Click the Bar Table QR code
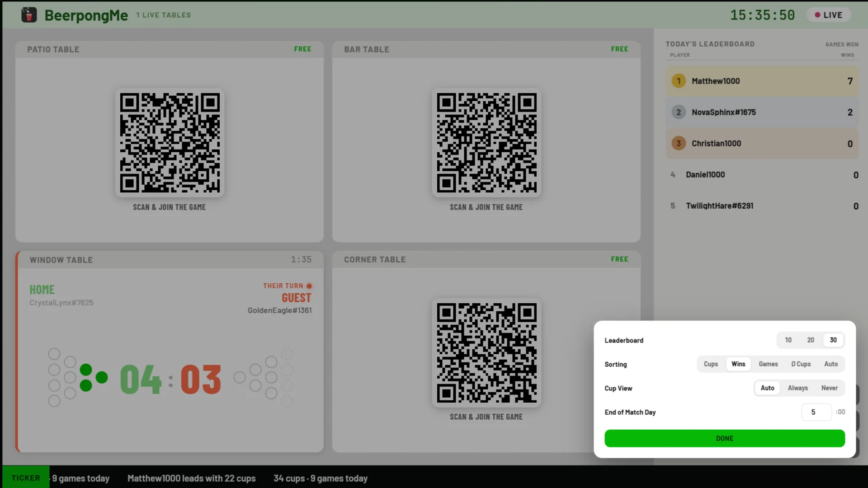The width and height of the screenshot is (868, 488). (x=486, y=143)
